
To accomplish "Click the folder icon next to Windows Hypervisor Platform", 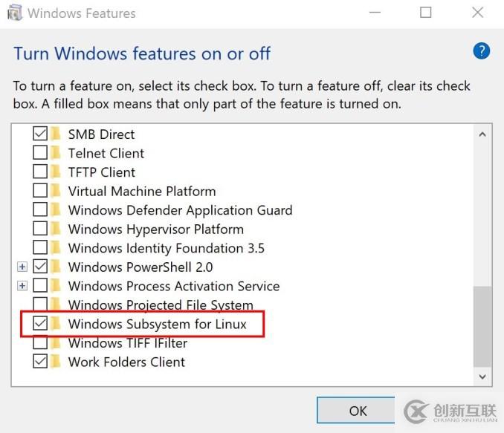I will [x=56, y=229].
